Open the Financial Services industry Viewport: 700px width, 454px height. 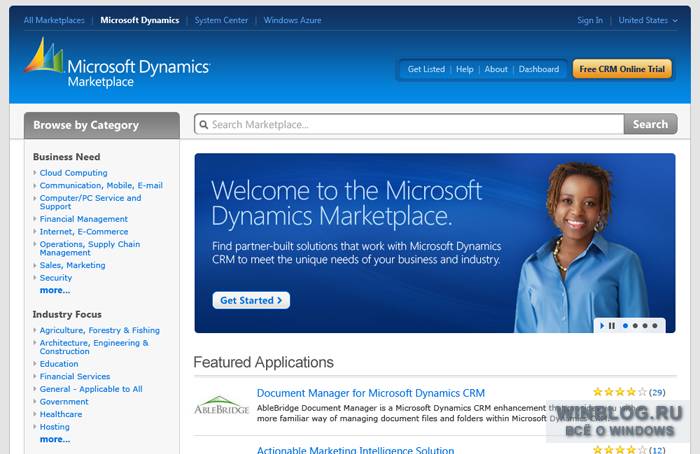(75, 376)
